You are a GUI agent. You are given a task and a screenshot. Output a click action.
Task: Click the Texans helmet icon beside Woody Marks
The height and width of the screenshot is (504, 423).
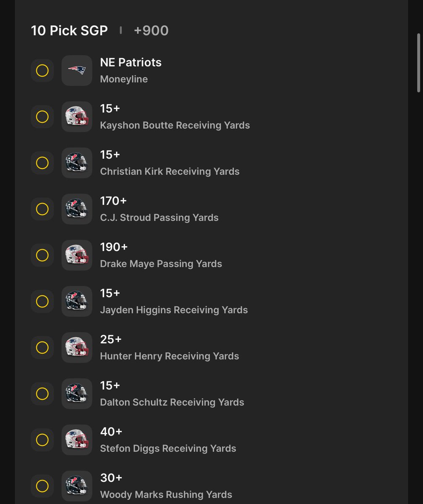point(77,486)
